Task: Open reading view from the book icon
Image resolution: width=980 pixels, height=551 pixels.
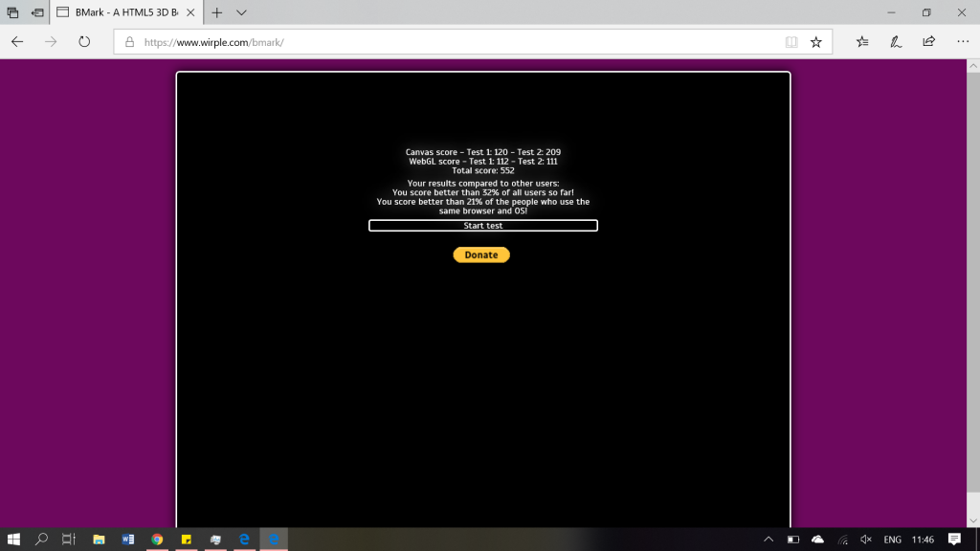Action: [791, 42]
